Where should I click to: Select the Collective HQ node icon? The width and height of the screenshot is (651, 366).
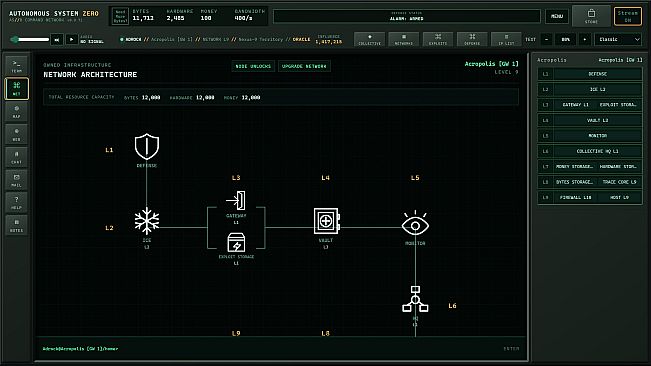pyautogui.click(x=415, y=299)
